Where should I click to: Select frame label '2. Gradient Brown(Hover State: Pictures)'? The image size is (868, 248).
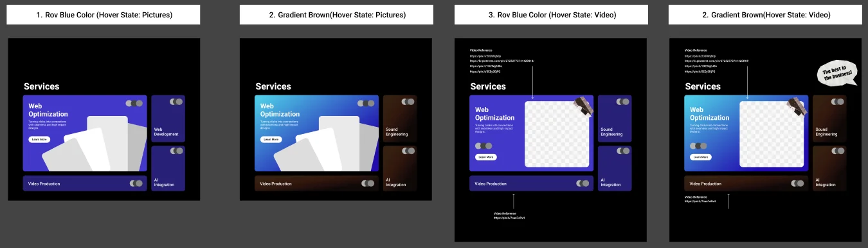coord(336,15)
